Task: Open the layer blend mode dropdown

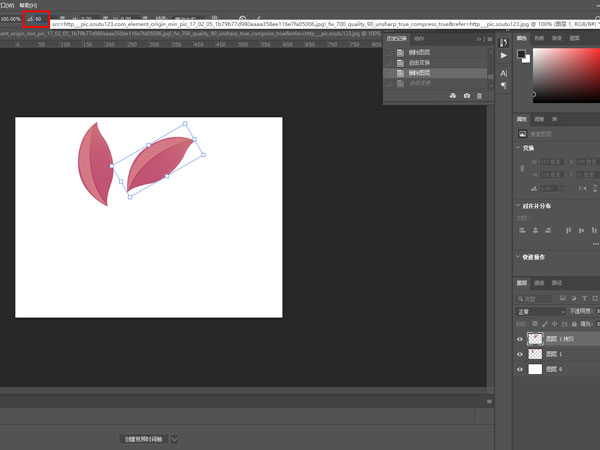Action: 541,311
